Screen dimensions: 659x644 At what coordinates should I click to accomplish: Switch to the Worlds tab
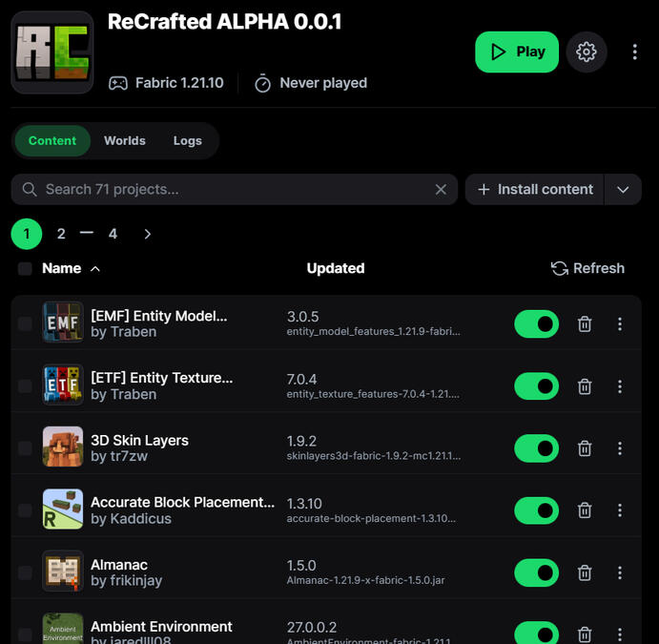coord(125,141)
